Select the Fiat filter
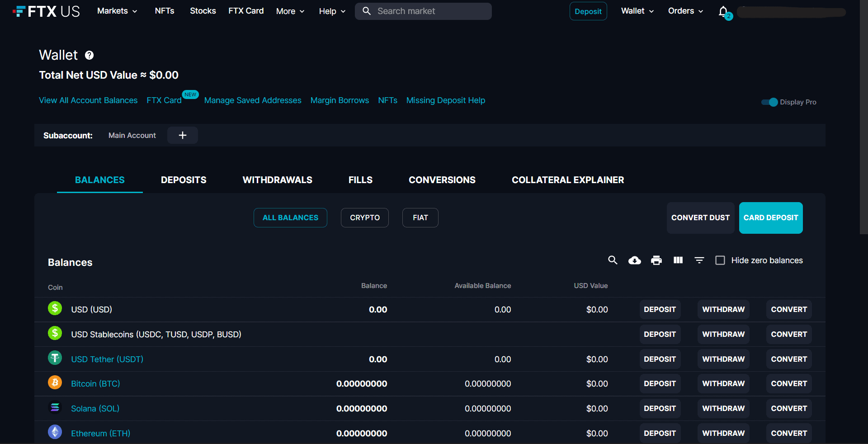Screen dimensions: 868x444 [420, 217]
